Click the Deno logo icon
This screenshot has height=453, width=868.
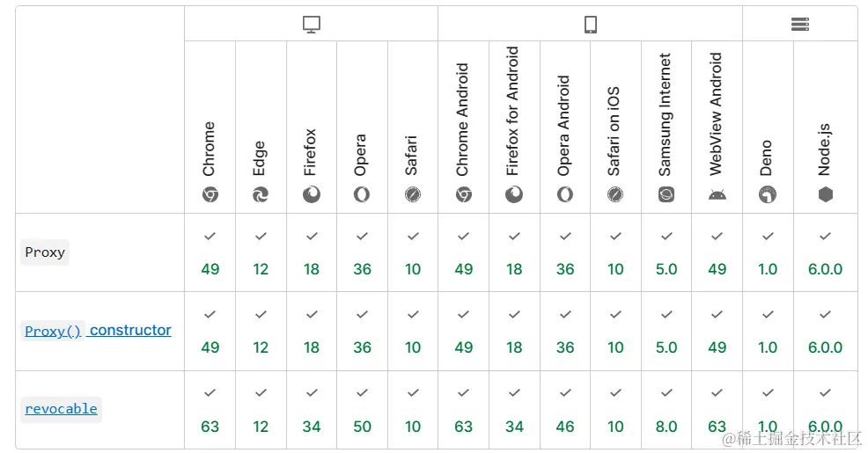(x=768, y=194)
